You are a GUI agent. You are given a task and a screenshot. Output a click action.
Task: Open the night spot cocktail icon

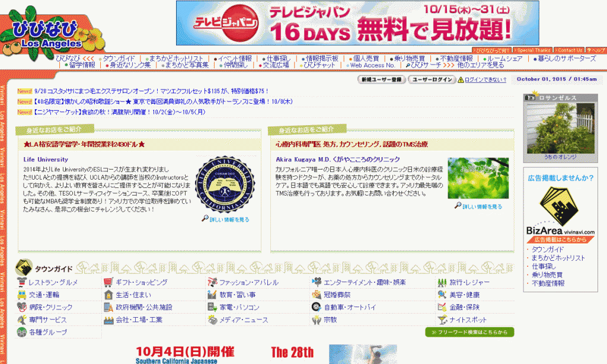442,320
